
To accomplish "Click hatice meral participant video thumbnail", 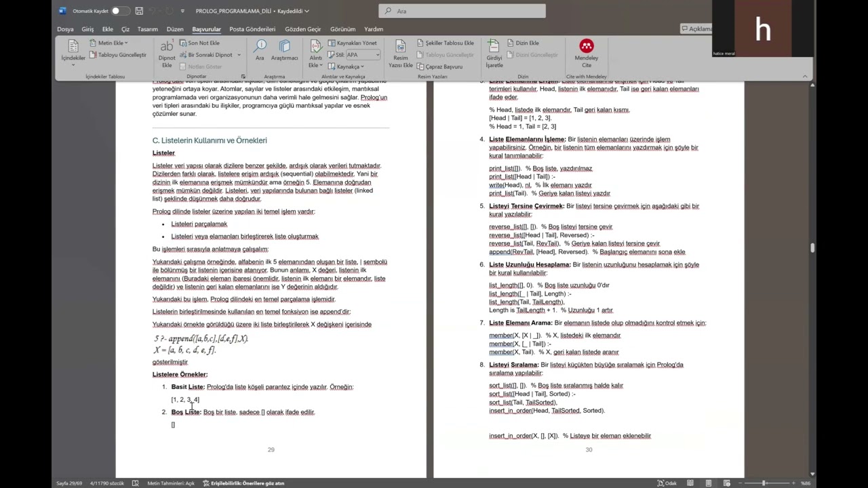I will (x=762, y=28).
